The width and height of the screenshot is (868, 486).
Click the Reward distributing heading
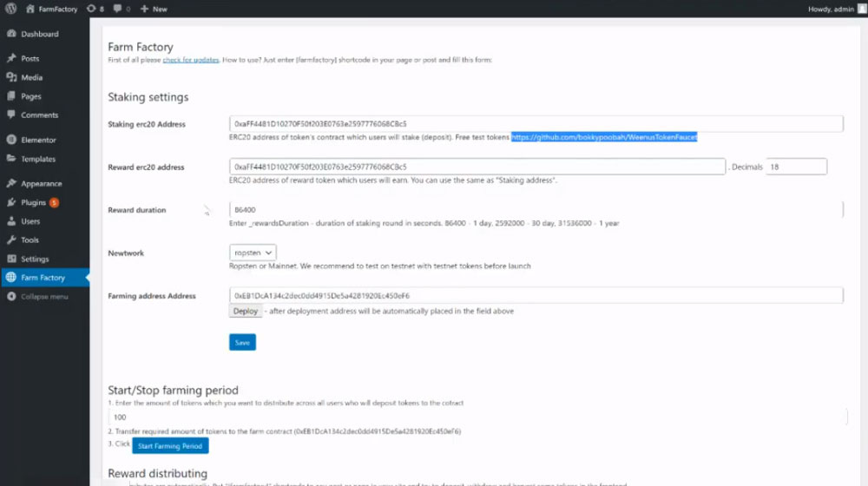157,473
